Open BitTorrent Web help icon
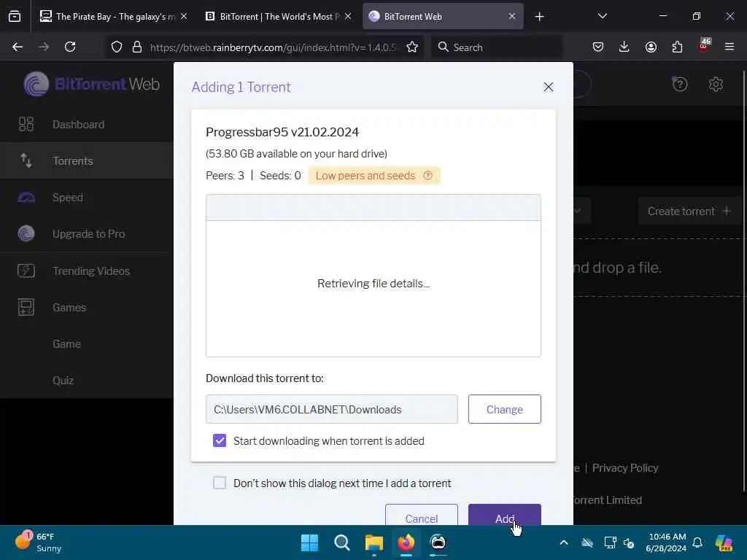Screen dimensions: 747x560 coord(679,84)
